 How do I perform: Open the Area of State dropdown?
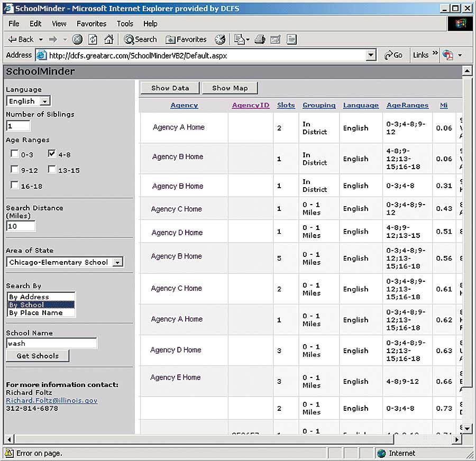click(117, 262)
